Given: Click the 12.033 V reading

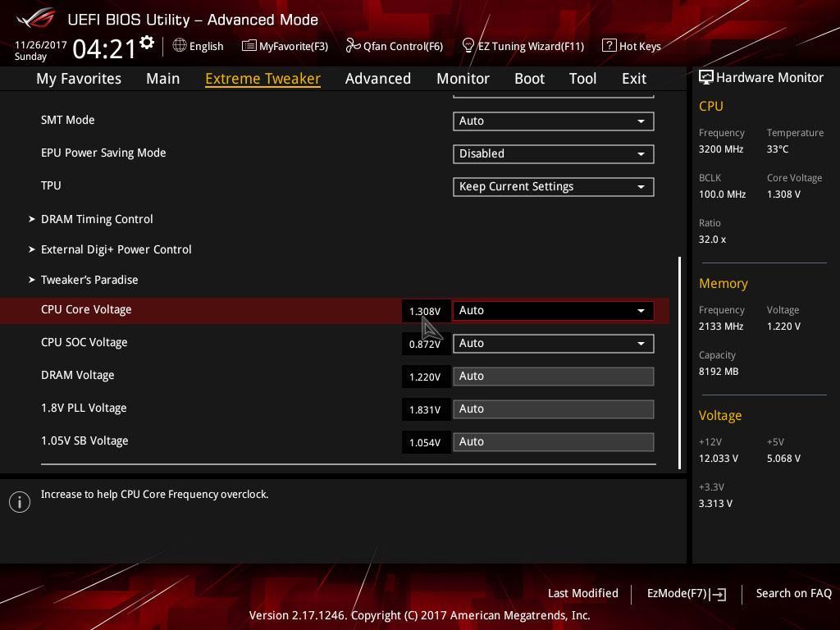Looking at the screenshot, I should coord(719,459).
